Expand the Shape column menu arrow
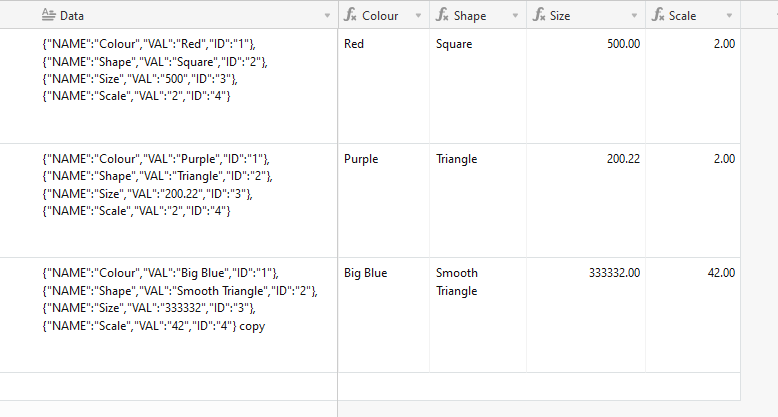The height and width of the screenshot is (417, 778). [x=515, y=16]
